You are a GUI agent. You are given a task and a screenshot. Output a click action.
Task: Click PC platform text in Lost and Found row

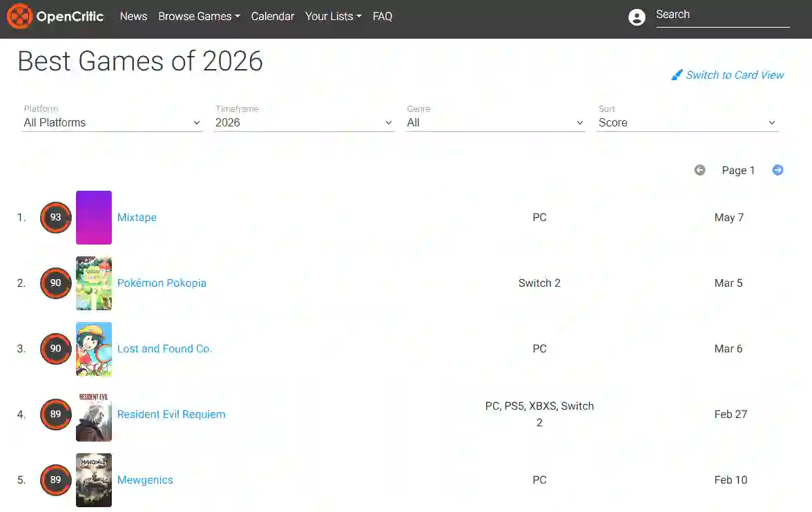[x=539, y=349]
